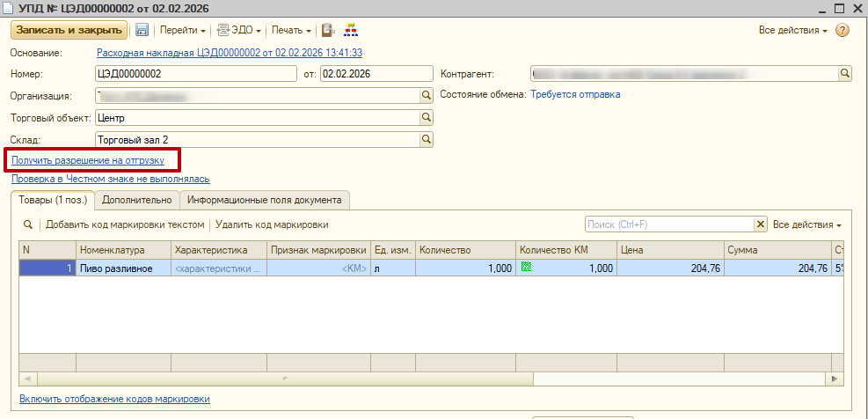Image resolution: width=868 pixels, height=419 pixels.
Task: Click the create-based-on document icon in toolbar
Action: click(x=328, y=30)
